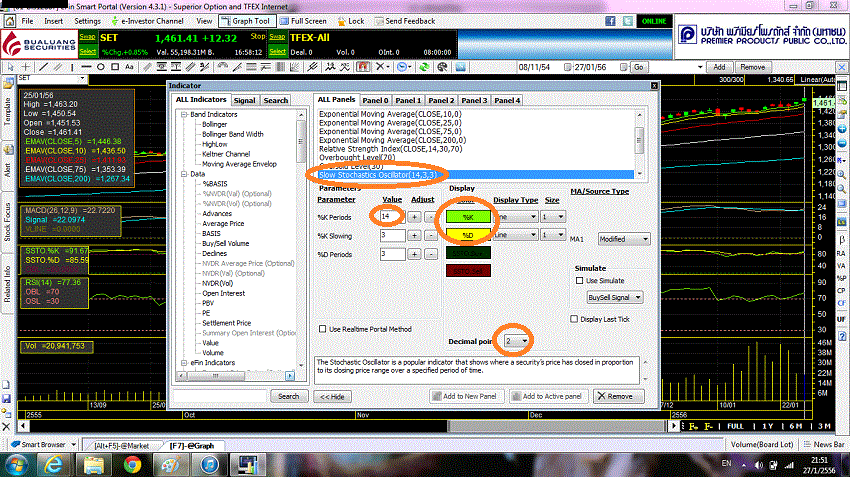
Task: Open the BuySell Signal dropdown
Action: pos(615,298)
